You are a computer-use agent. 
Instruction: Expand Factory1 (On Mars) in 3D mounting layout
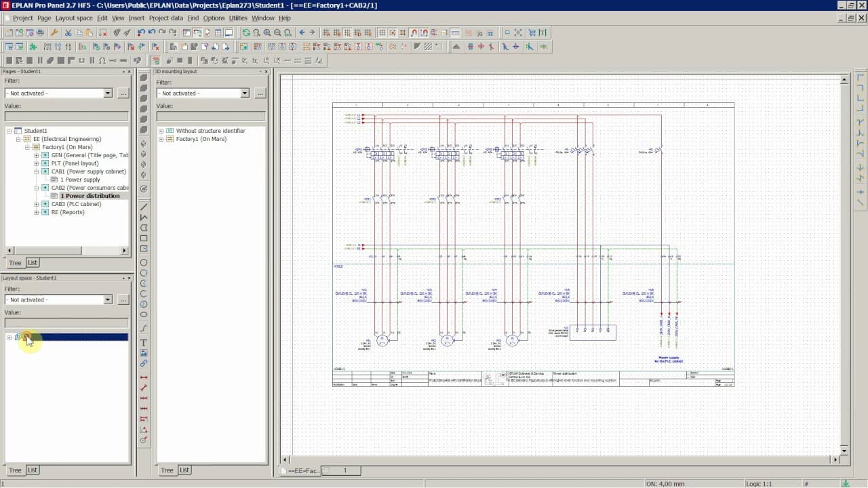161,139
